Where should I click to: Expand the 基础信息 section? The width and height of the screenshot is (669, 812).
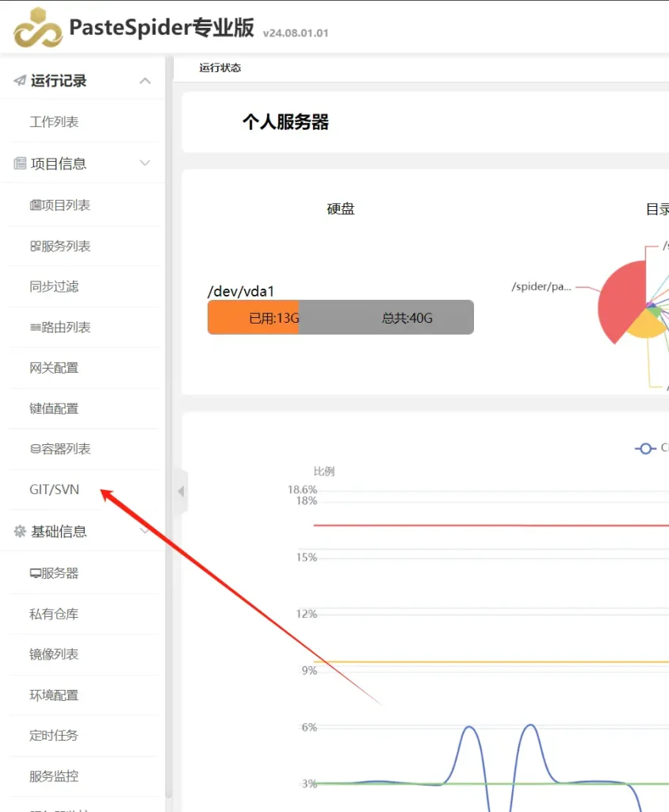144,531
